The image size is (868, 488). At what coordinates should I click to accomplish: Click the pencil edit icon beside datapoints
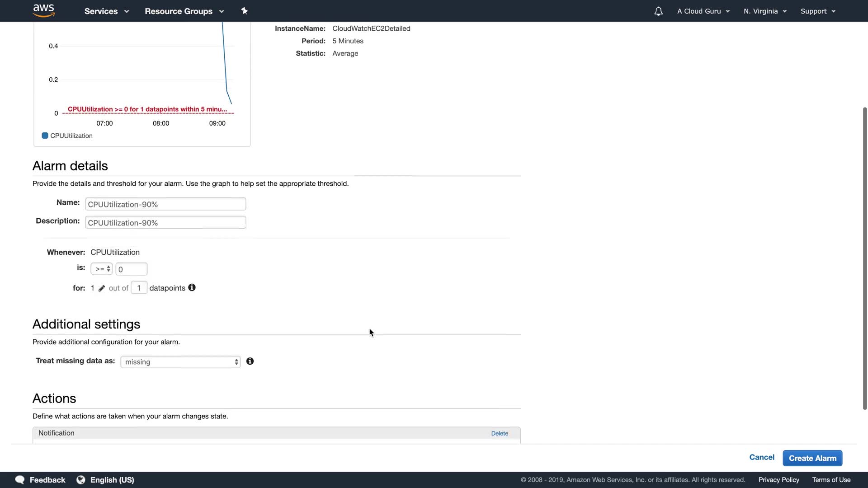(102, 288)
